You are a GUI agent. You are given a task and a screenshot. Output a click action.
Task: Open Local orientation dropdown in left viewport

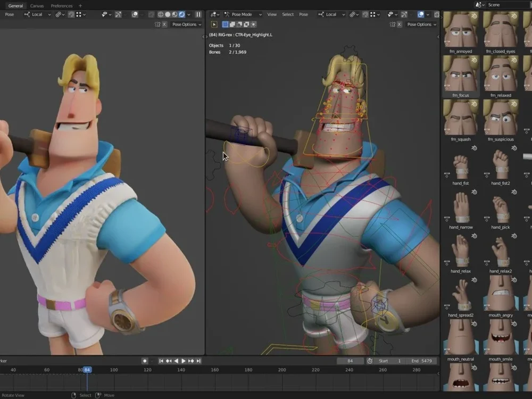pyautogui.click(x=37, y=14)
